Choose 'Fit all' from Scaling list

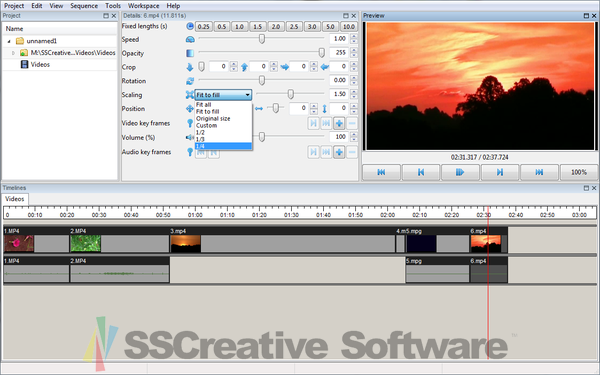tap(223, 104)
